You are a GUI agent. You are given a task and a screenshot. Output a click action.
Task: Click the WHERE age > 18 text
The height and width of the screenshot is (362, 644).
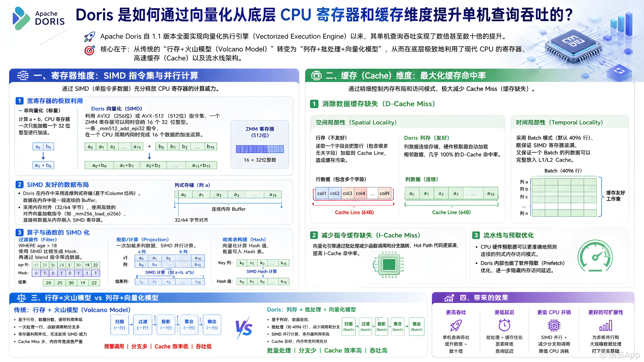pyautogui.click(x=38, y=246)
